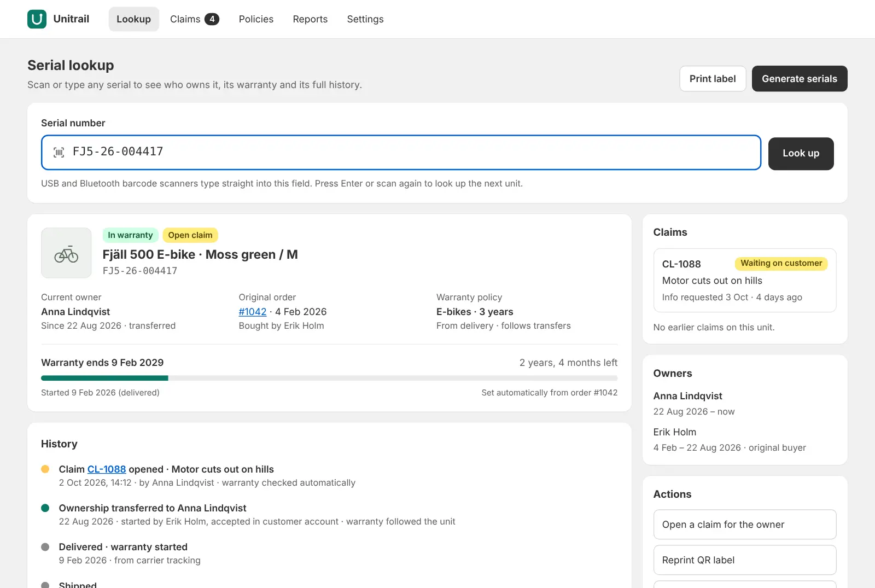Open the Claims tab
The height and width of the screenshot is (588, 875).
194,19
